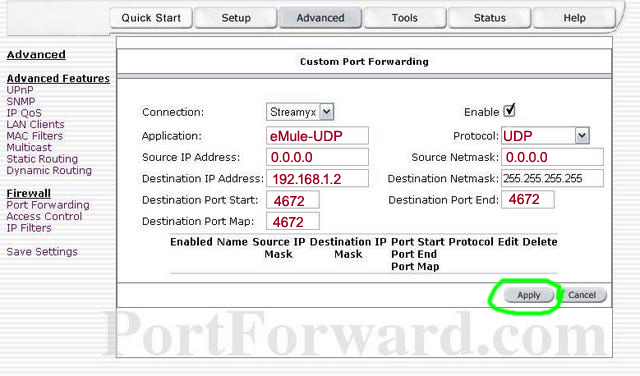
Task: Click the Cancel button
Action: 582,295
